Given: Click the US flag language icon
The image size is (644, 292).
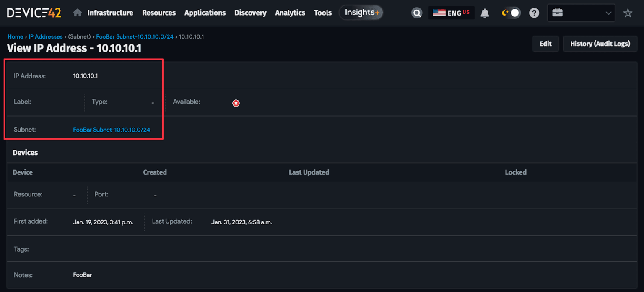Looking at the screenshot, I should [x=439, y=12].
